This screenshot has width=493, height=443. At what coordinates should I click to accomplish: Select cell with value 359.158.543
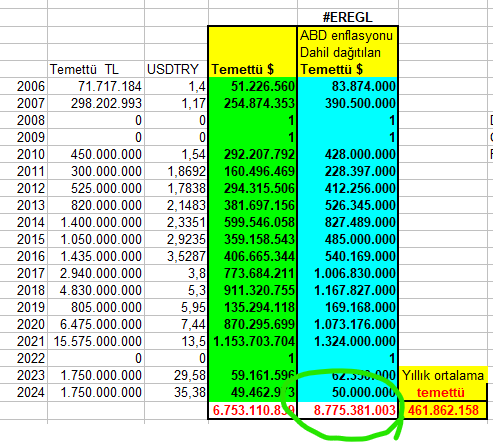(252, 239)
